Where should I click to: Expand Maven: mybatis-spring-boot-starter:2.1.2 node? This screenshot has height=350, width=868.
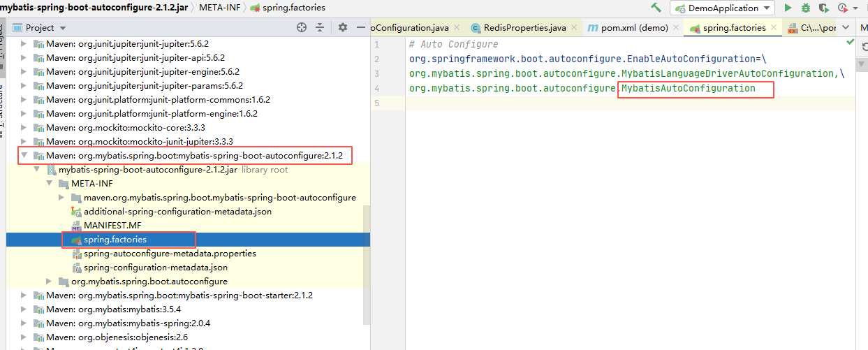coord(25,296)
